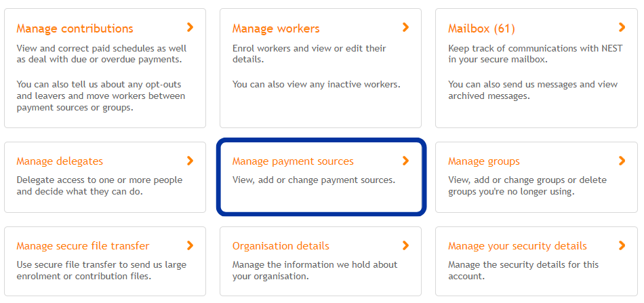Open the Organisation details title link
Screen dimensions: 644x303
click(x=281, y=246)
